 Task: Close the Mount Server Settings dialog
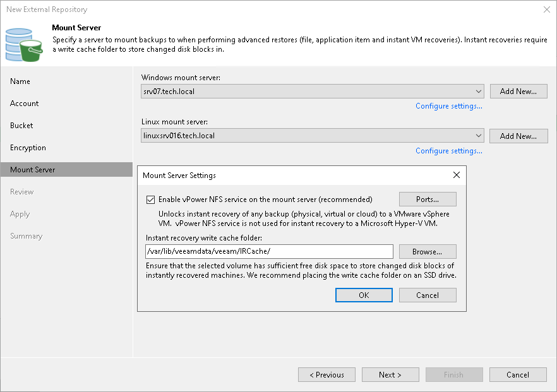(x=457, y=175)
